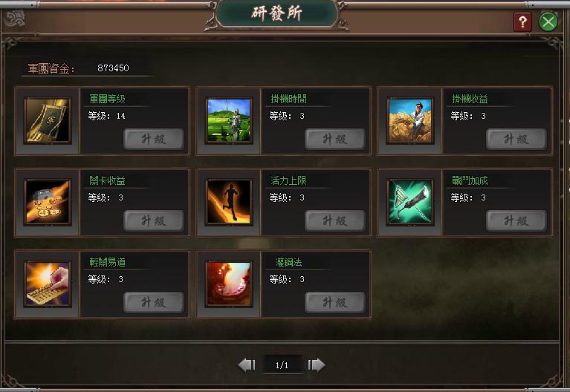
Task: Close the 研發所 window with green X
Action: tap(548, 22)
